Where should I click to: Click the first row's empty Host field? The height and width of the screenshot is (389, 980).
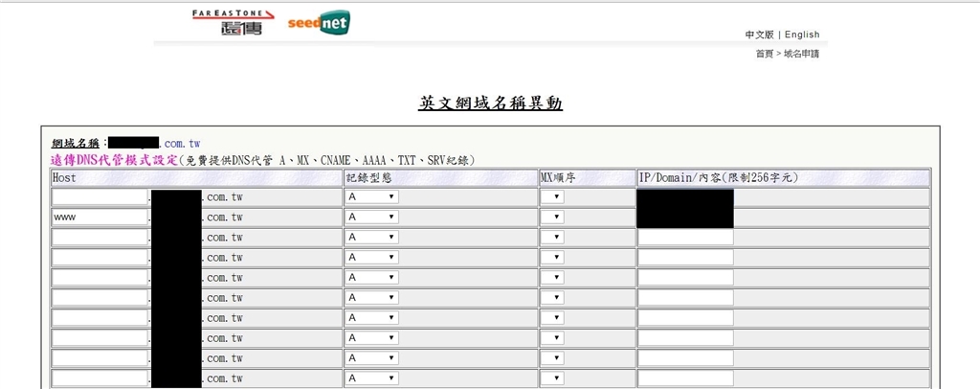click(x=100, y=197)
